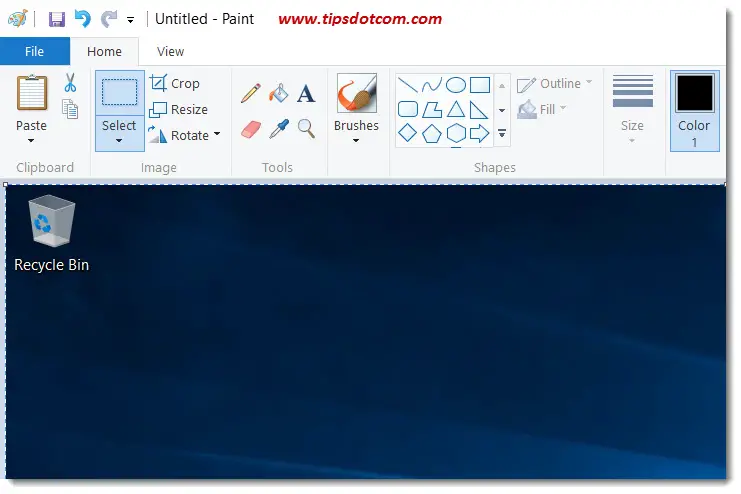
Task: Click the rectangular Select tool icon
Action: pyautogui.click(x=120, y=93)
